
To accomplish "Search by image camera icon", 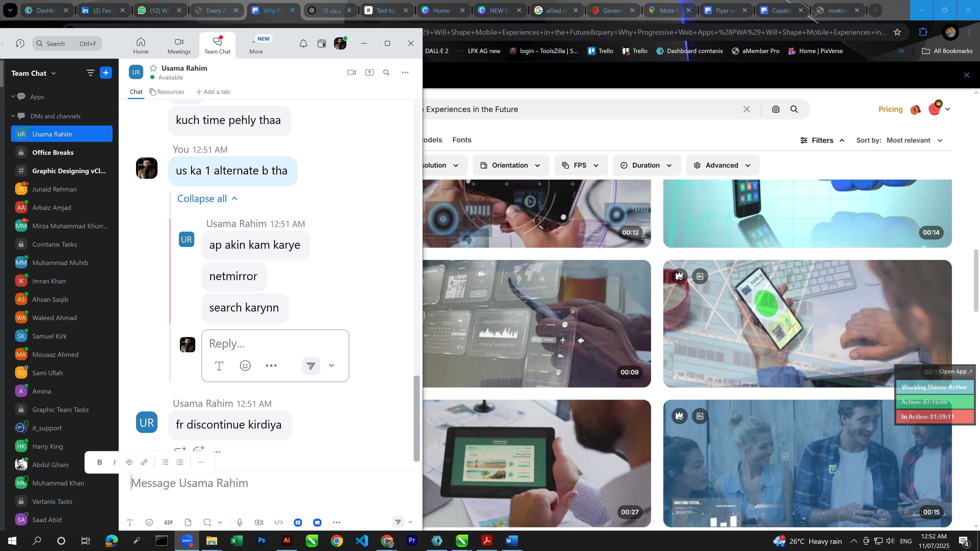I will (775, 109).
